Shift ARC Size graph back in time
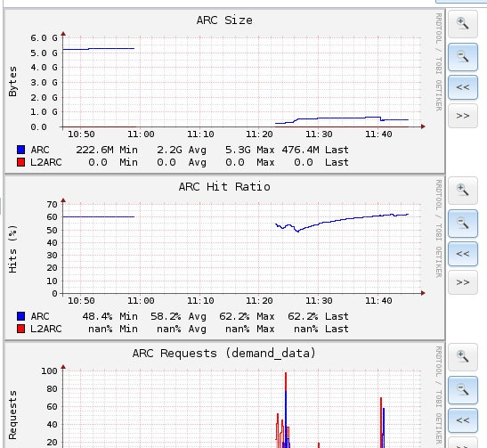Screen dimensions: 487x448 [463, 87]
